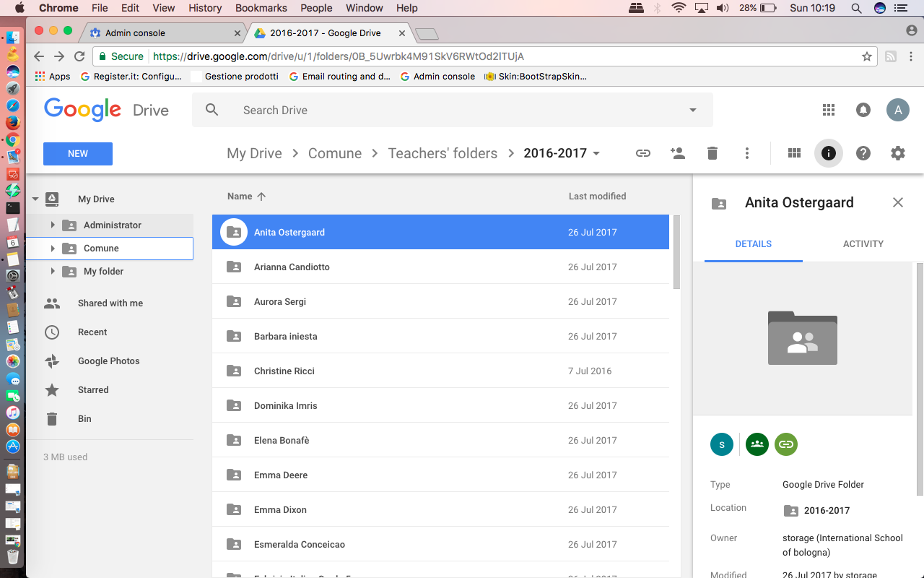Screen dimensions: 924x578
Task: Click the remove trash icon in toolbar
Action: [712, 153]
